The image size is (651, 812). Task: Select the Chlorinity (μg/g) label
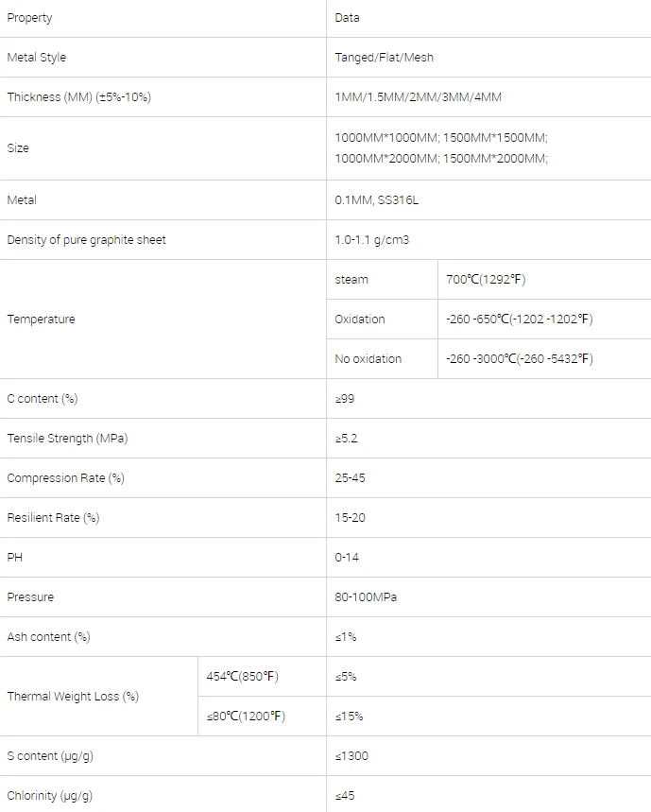point(50,796)
